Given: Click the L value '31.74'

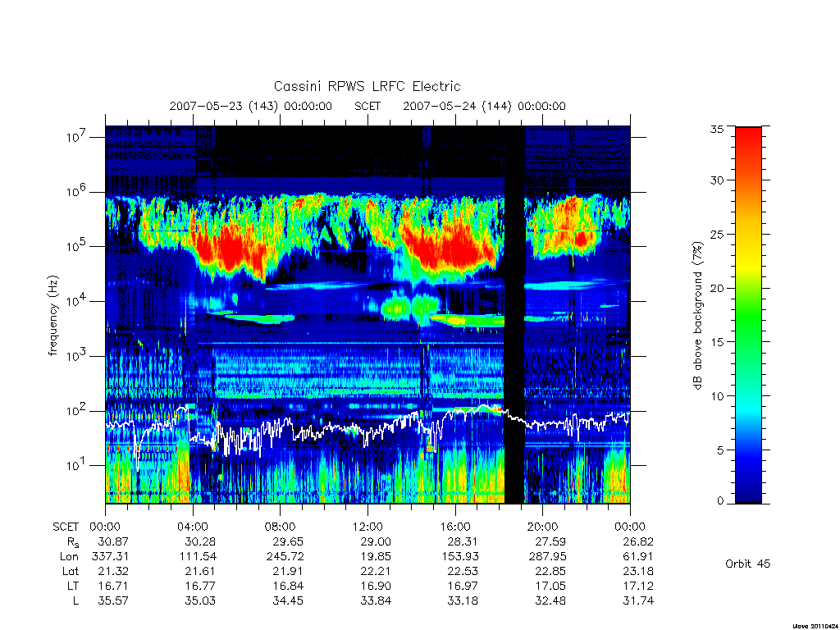Looking at the screenshot, I should [x=638, y=600].
